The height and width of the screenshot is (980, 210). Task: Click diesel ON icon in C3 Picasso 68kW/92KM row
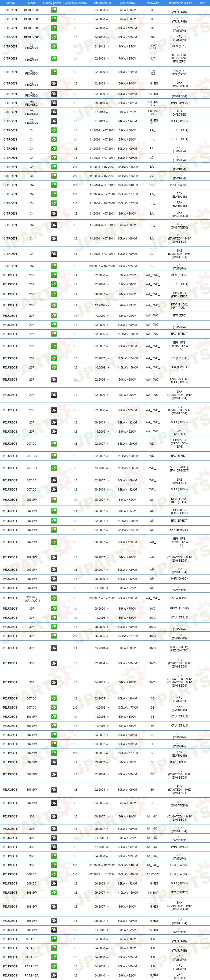(x=54, y=112)
